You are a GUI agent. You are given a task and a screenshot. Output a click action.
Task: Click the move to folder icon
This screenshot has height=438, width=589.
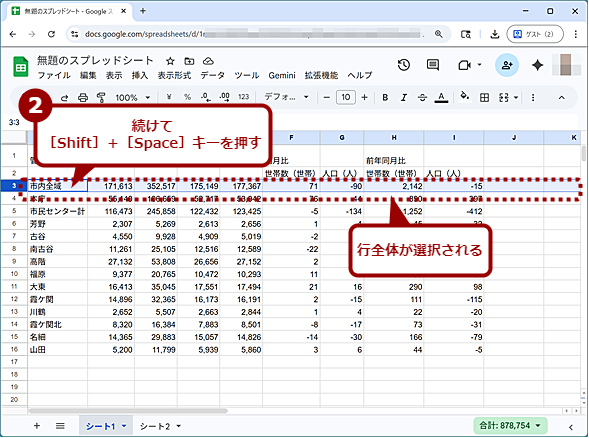coord(189,61)
